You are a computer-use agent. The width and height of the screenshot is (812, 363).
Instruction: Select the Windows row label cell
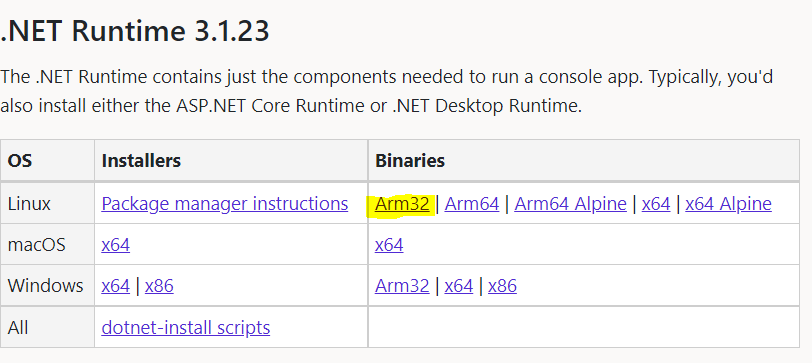coord(47,285)
